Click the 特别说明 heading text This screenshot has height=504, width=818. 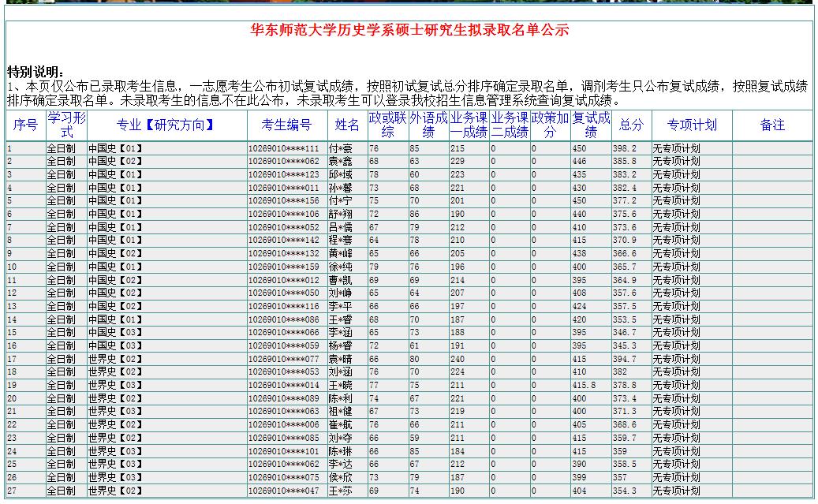coord(36,73)
